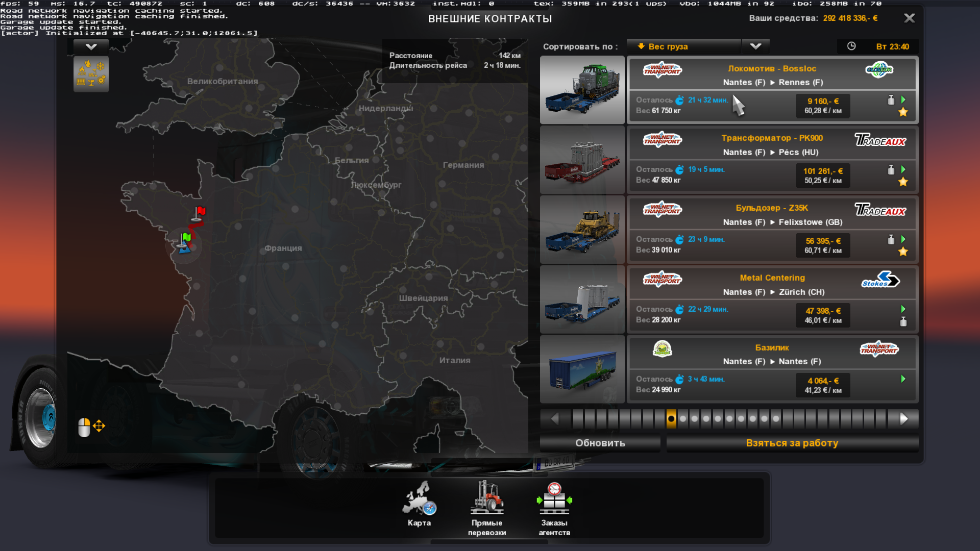The width and height of the screenshot is (980, 551).
Task: Click green arrow on Базилик contract
Action: (x=903, y=379)
